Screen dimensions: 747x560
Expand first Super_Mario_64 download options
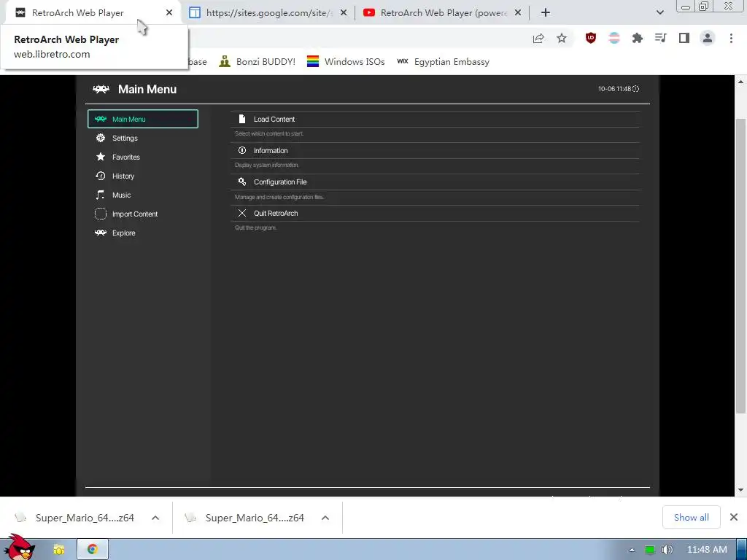155,518
